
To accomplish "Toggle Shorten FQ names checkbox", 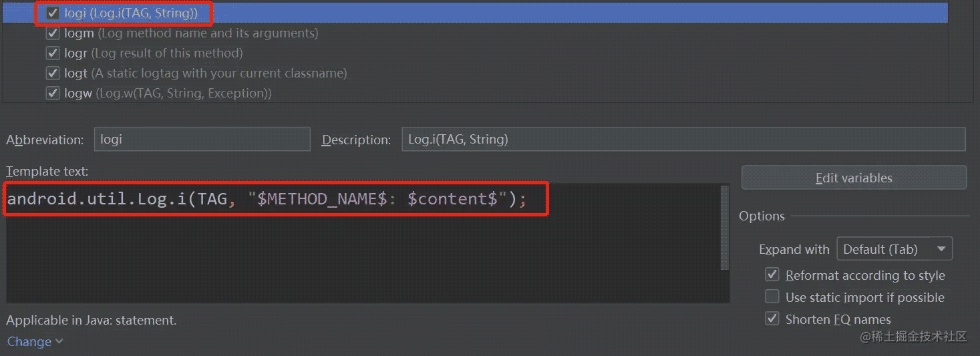I will [x=773, y=319].
